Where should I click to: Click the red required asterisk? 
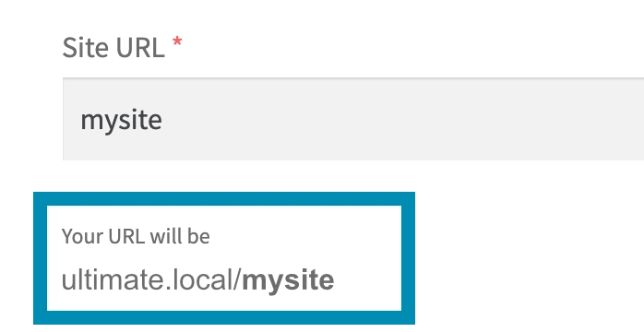click(177, 42)
